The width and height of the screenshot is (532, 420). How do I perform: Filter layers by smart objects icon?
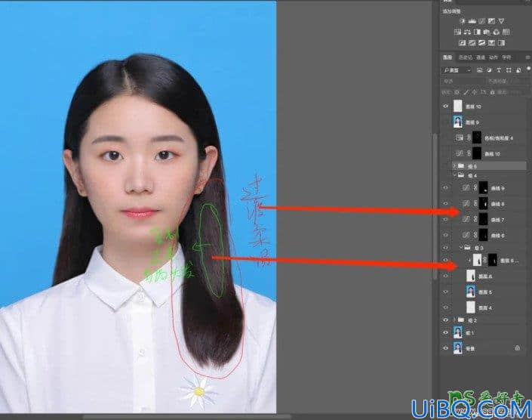click(518, 70)
